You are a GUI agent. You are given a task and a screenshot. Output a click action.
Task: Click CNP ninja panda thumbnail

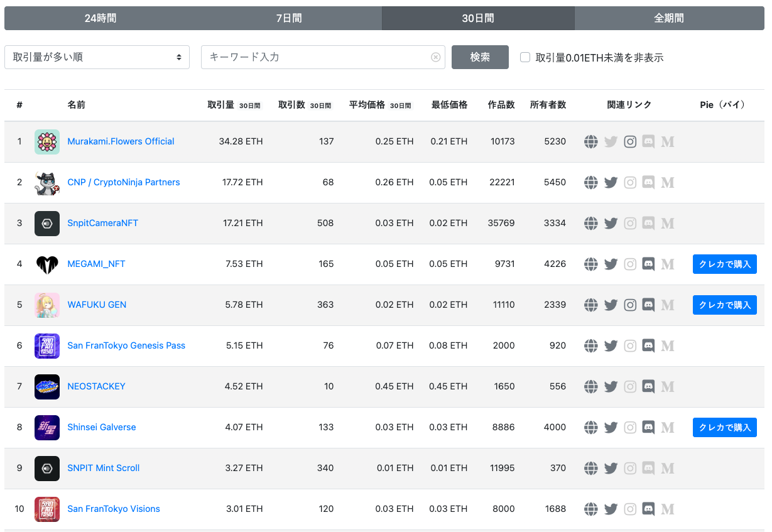[x=47, y=182]
